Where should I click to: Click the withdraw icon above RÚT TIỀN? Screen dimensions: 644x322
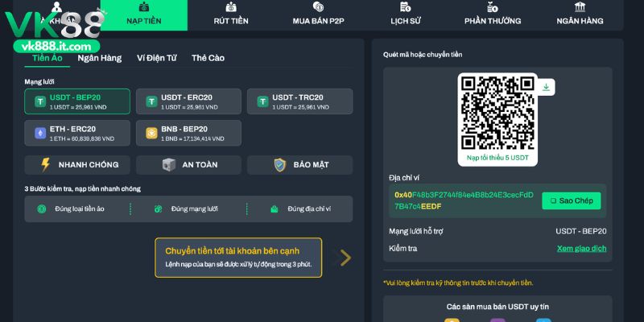[x=231, y=7]
